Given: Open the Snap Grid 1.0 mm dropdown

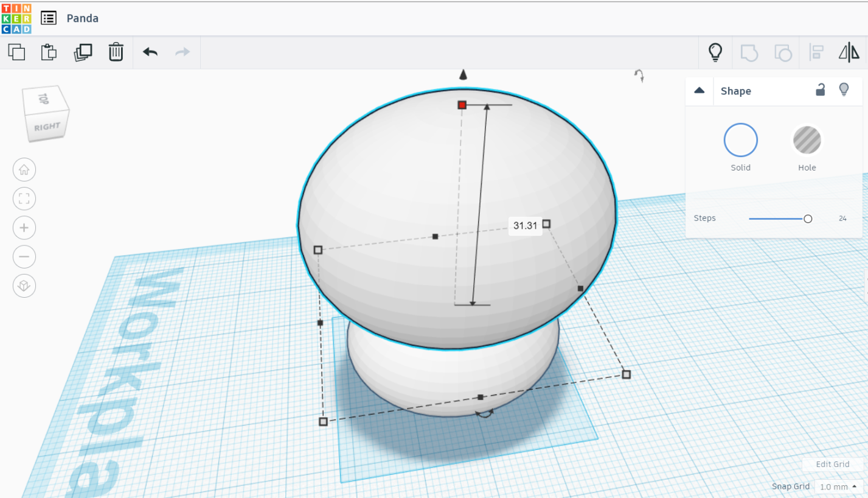Looking at the screenshot, I should (x=839, y=486).
